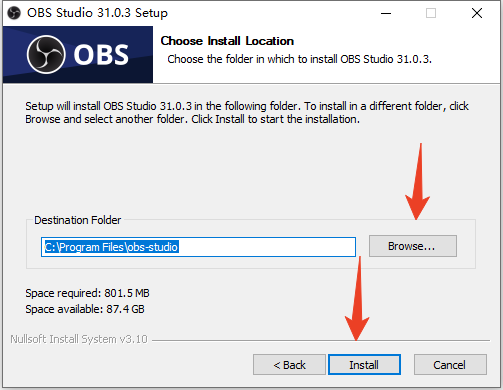Click the red arrow pointing at Install
The width and height of the screenshot is (503, 390).
coord(357,298)
